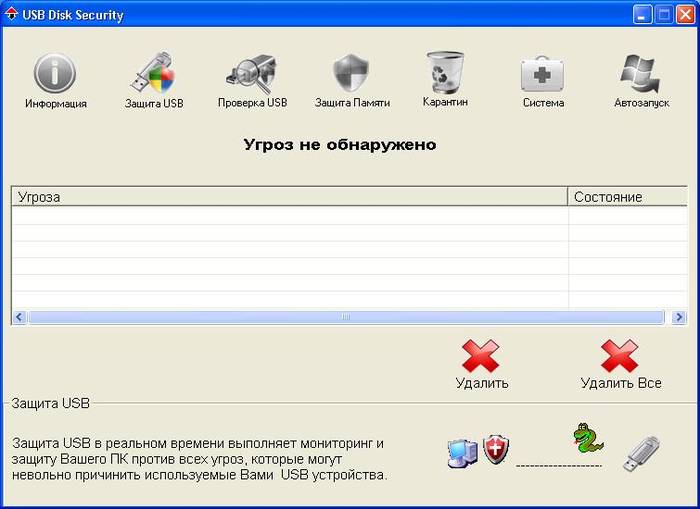700x509 pixels.
Task: Click the horizontal scrollbar right arrow
Action: [x=679, y=317]
